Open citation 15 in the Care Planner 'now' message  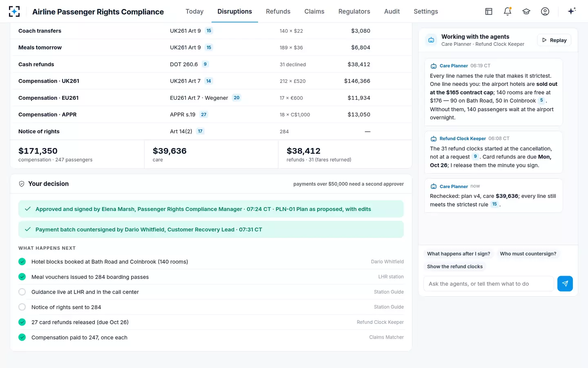click(494, 204)
